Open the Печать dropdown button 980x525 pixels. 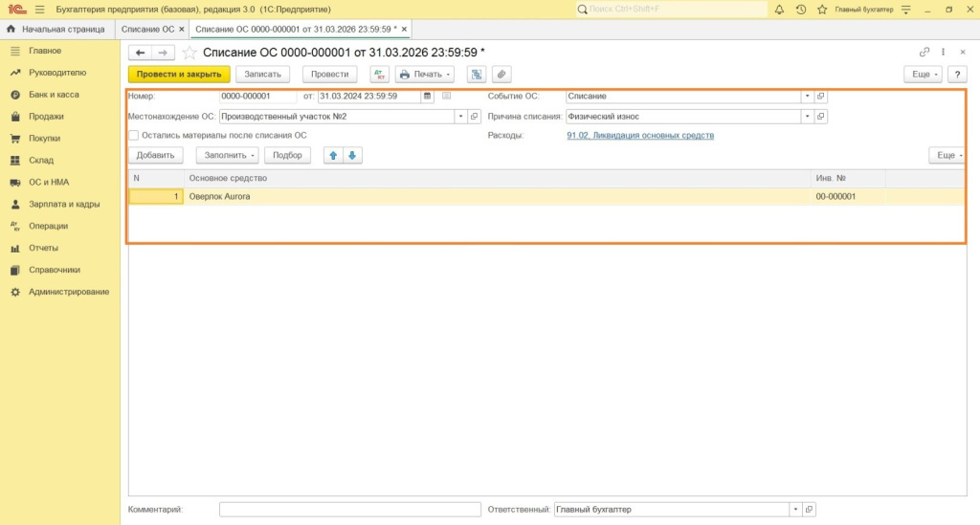pyautogui.click(x=424, y=74)
